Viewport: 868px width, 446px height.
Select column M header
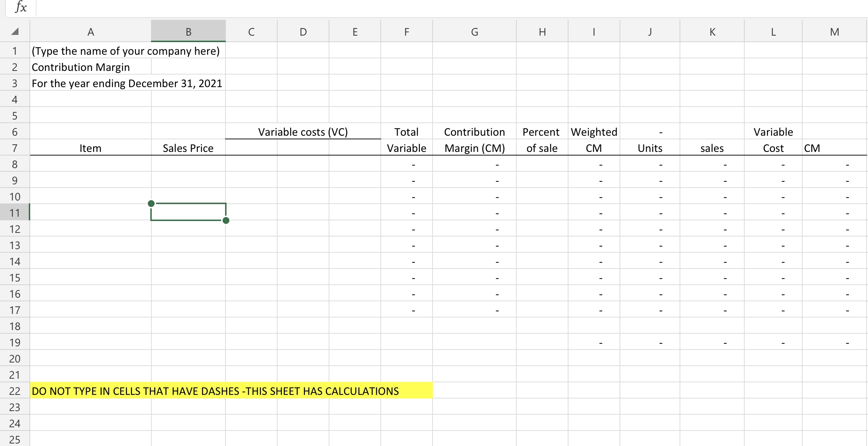(834, 32)
